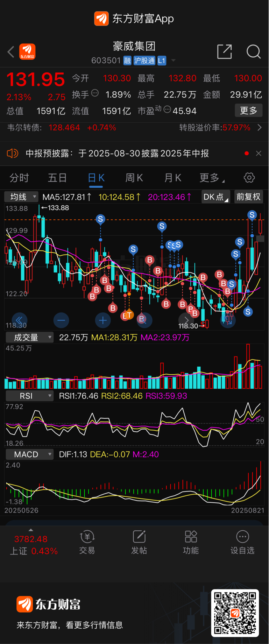The height and width of the screenshot is (644, 269).
Task: Open 韦尔转债 details chevron
Action: coord(260,128)
